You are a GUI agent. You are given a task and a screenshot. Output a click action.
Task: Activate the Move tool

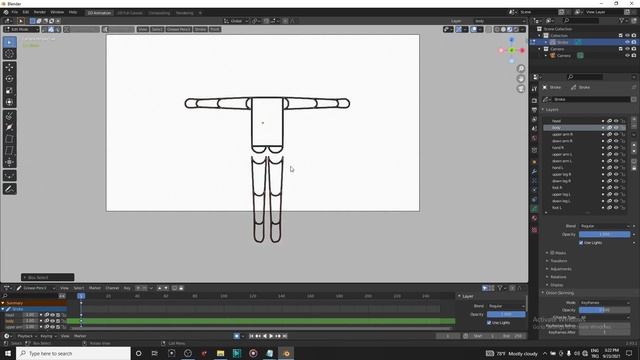click(x=10, y=67)
